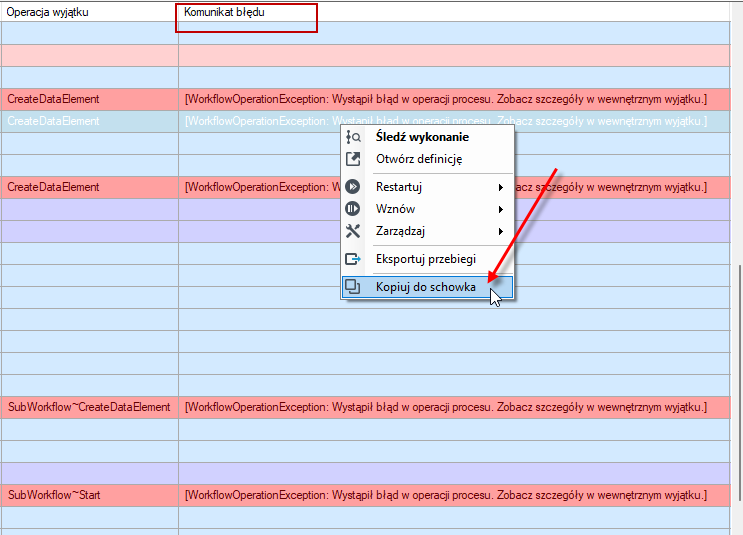Click the vertical scrollbar thumb
The width and height of the screenshot is (743, 535).
point(740,382)
